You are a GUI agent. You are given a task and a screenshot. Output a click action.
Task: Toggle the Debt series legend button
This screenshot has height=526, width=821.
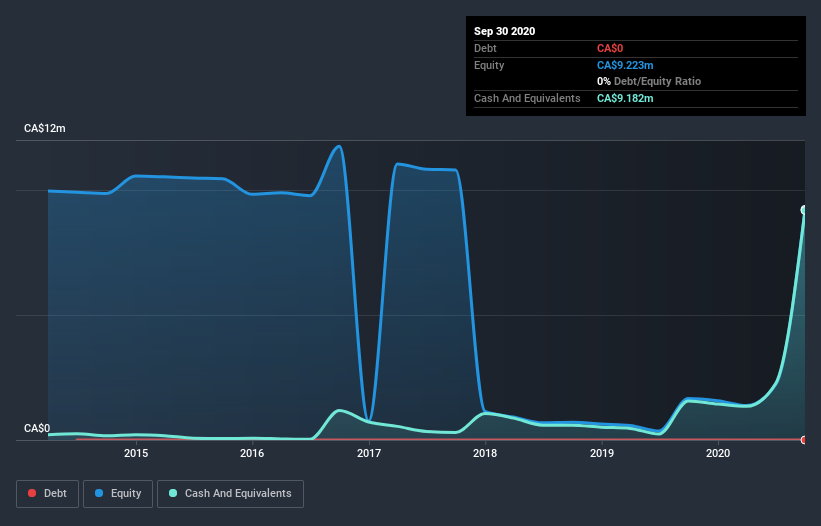pyautogui.click(x=48, y=494)
